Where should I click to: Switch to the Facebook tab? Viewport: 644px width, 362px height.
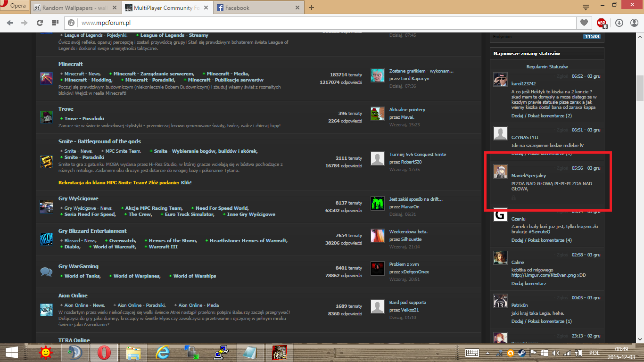coord(259,8)
